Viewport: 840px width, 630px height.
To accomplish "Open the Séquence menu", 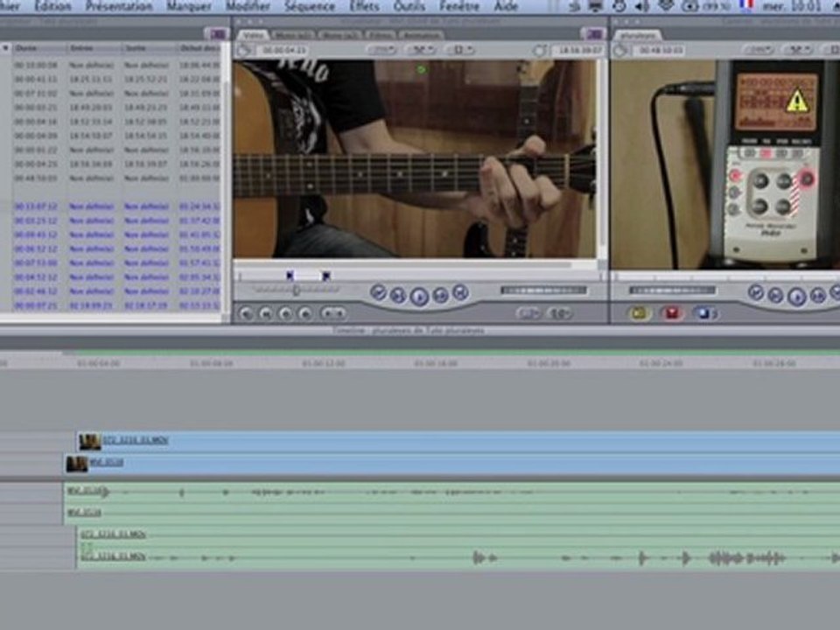I will (x=310, y=6).
